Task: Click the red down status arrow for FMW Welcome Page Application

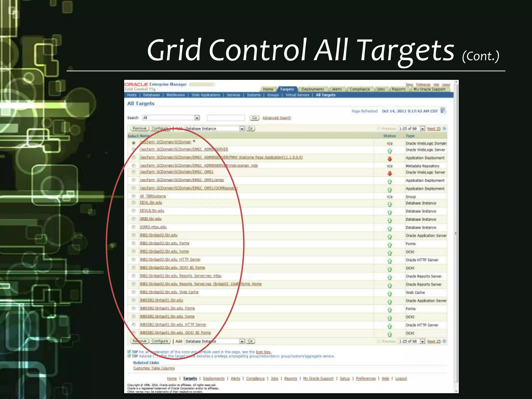Action: pos(390,159)
